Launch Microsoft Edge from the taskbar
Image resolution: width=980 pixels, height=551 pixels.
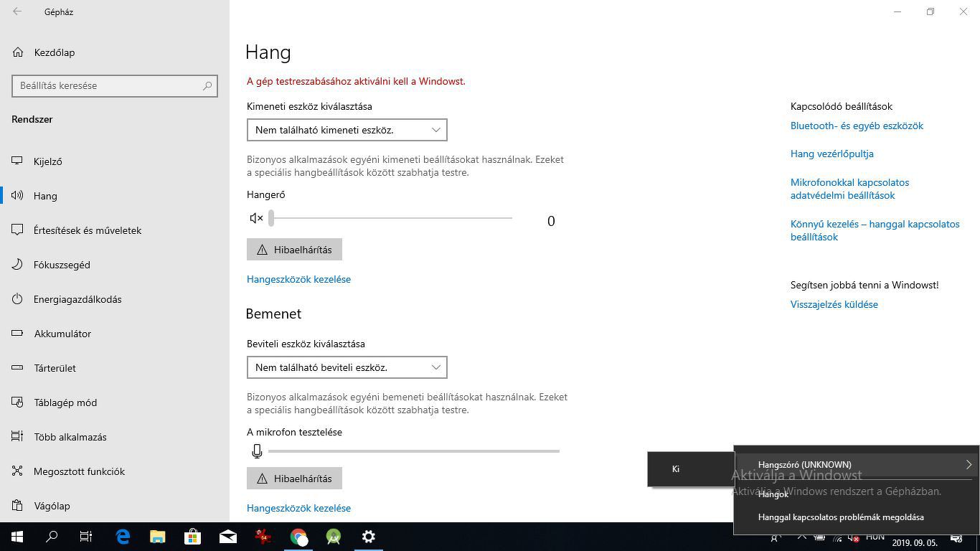[123, 537]
